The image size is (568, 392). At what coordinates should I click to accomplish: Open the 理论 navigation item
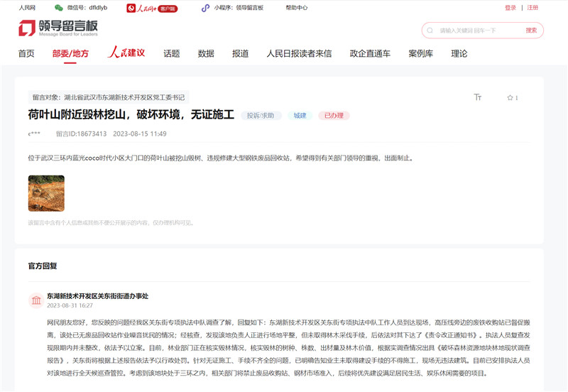click(459, 54)
